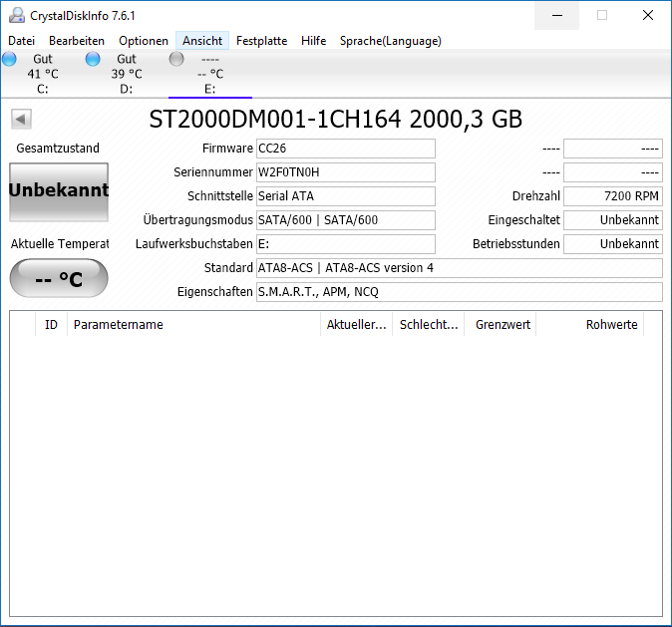
Task: Open the Festplatte menu
Action: click(x=262, y=41)
